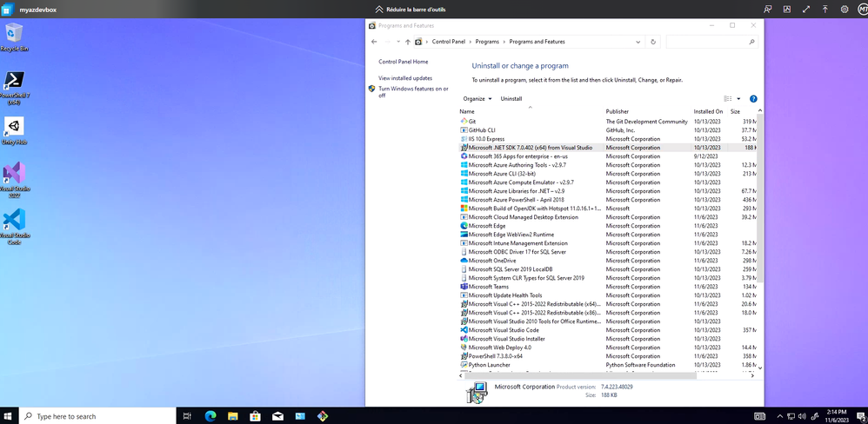Click the search magnifier in Programs window
This screenshot has height=424, width=868.
point(751,42)
